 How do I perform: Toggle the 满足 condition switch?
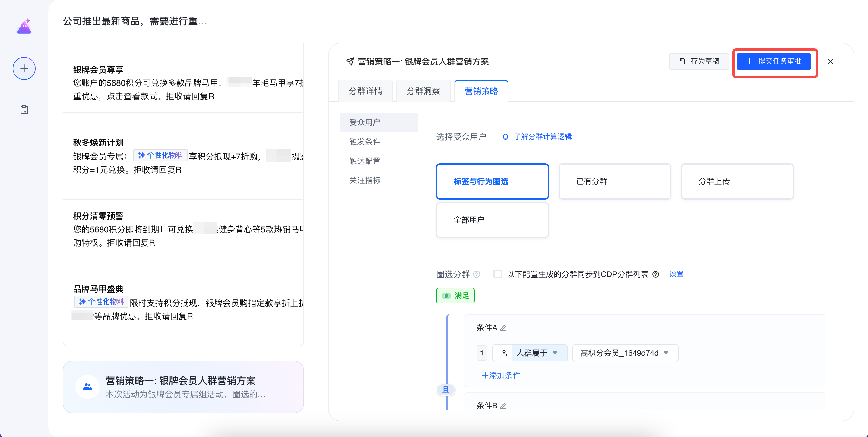tap(455, 296)
